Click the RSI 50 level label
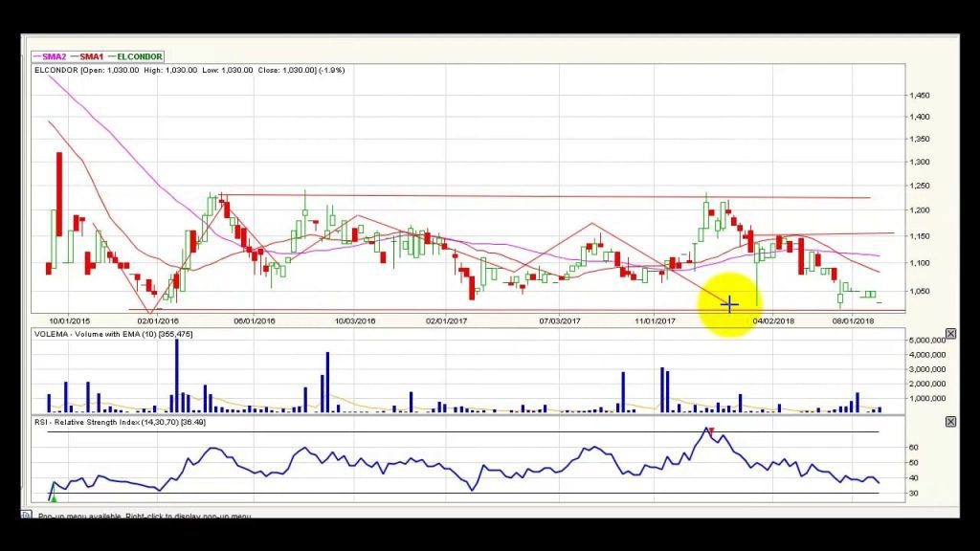980x551 pixels. click(914, 463)
